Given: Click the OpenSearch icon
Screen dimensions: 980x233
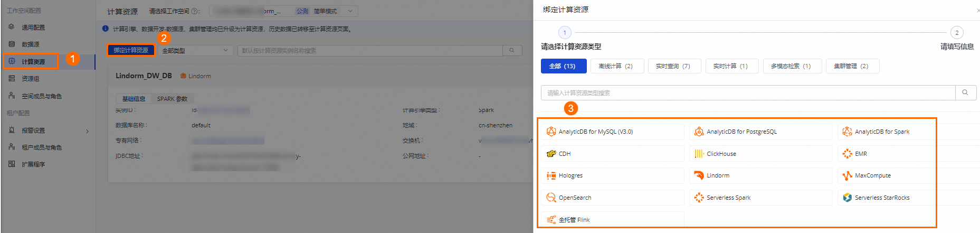Looking at the screenshot, I should (x=551, y=198).
